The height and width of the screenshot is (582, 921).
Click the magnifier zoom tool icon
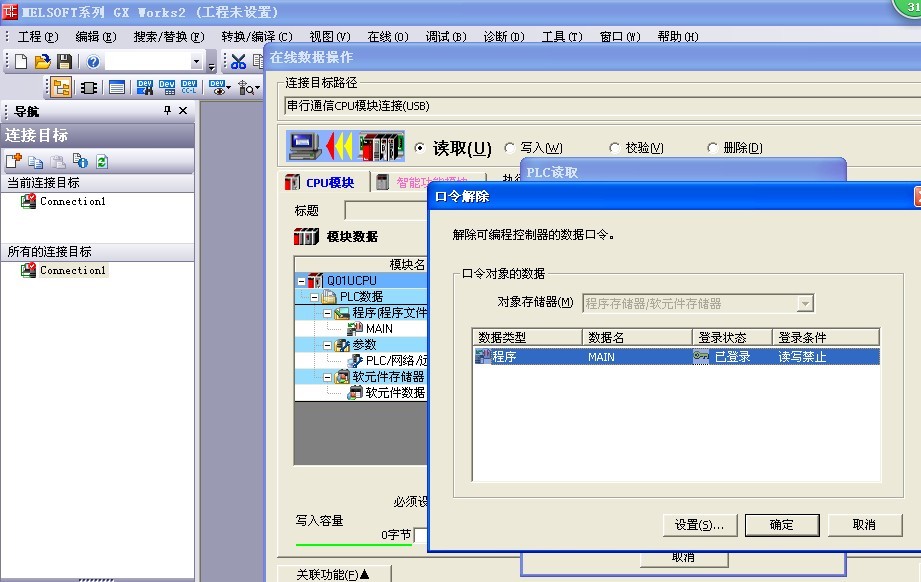click(x=246, y=88)
